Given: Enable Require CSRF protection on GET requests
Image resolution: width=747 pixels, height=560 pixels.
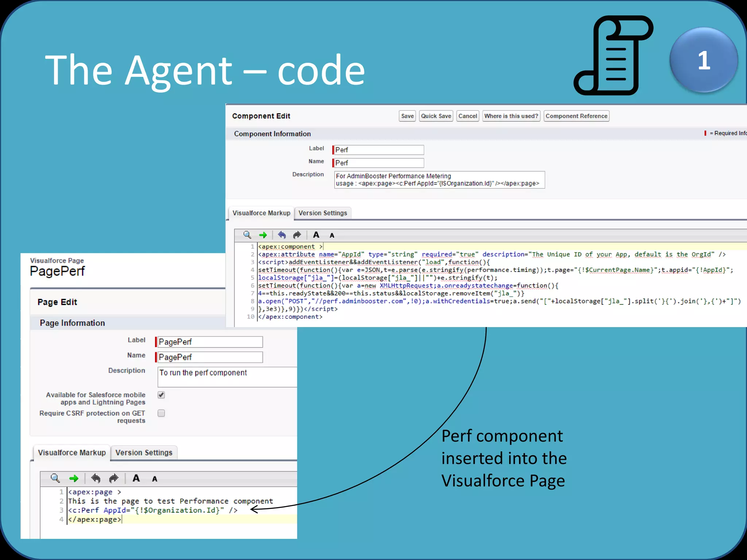Looking at the screenshot, I should [x=161, y=413].
